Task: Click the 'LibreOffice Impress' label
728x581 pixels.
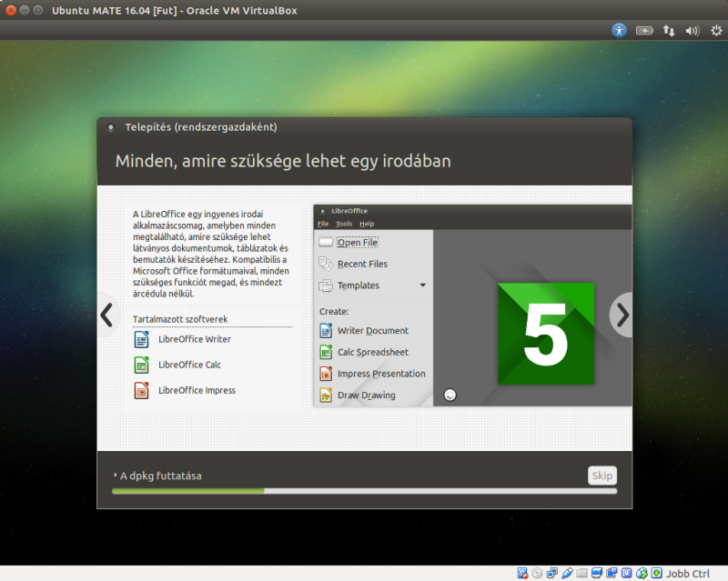Action: pos(197,390)
